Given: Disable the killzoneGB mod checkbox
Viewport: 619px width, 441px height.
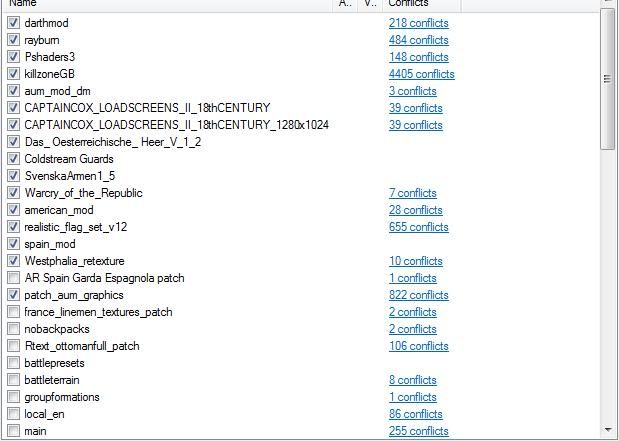Looking at the screenshot, I should click(x=13, y=74).
